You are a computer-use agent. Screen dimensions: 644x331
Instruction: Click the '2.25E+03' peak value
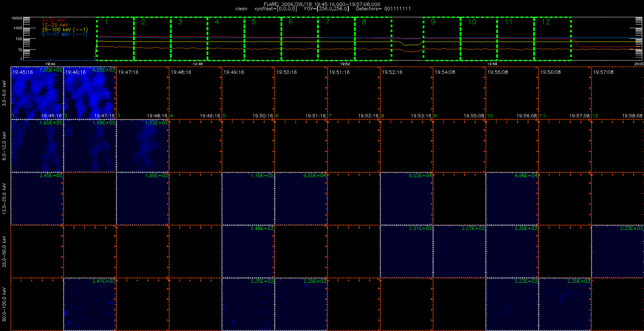coord(262,281)
